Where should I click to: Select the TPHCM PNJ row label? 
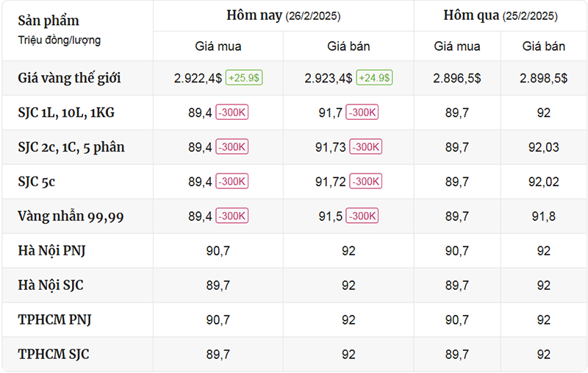[x=54, y=320]
